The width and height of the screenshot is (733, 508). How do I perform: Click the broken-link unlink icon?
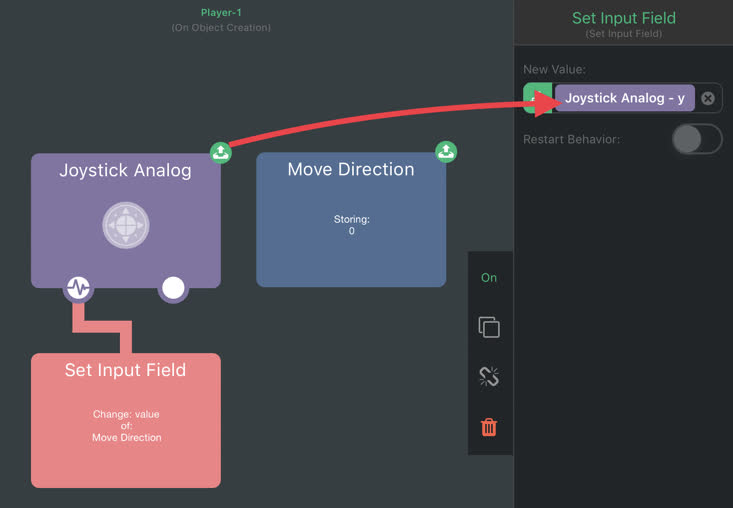tap(489, 377)
